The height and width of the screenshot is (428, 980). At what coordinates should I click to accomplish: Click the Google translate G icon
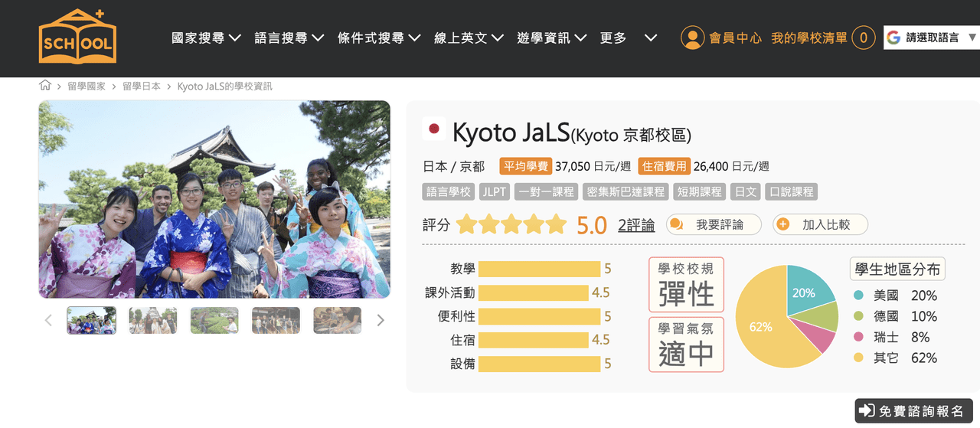pyautogui.click(x=893, y=38)
